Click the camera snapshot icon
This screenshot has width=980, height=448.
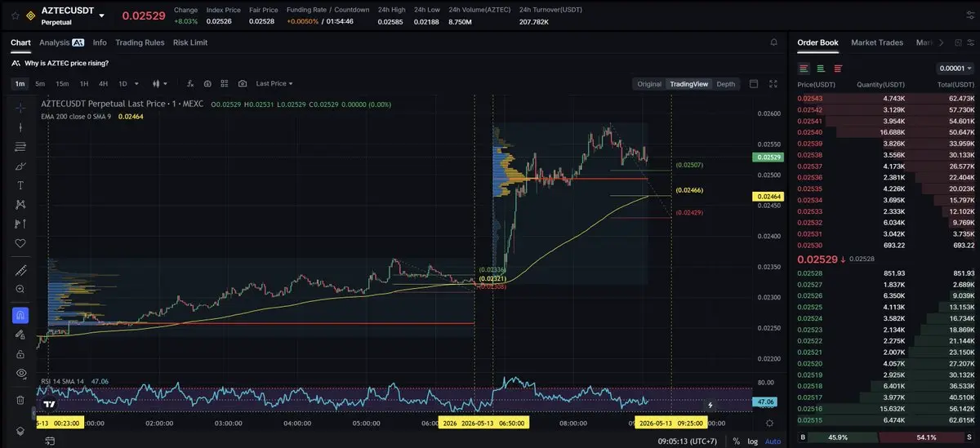click(x=243, y=83)
